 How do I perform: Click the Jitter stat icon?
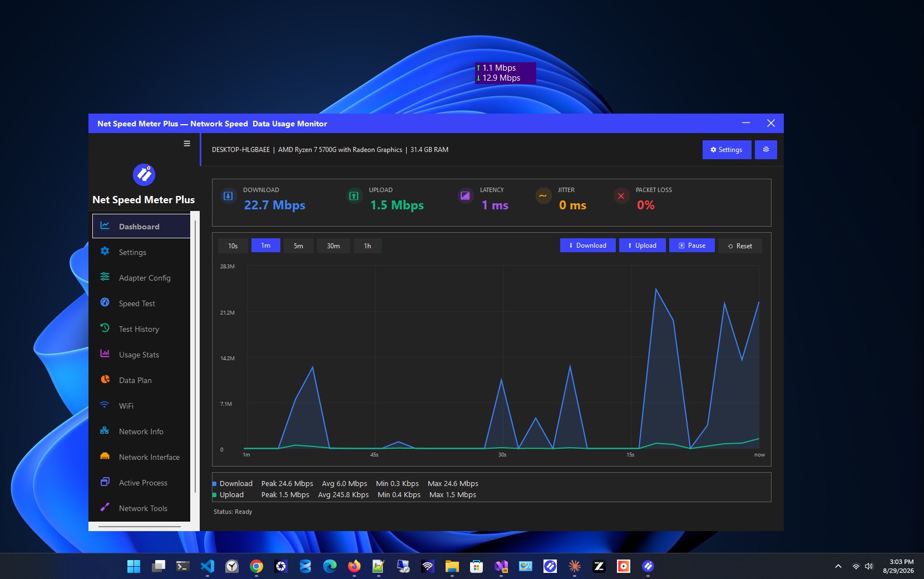[x=543, y=196]
